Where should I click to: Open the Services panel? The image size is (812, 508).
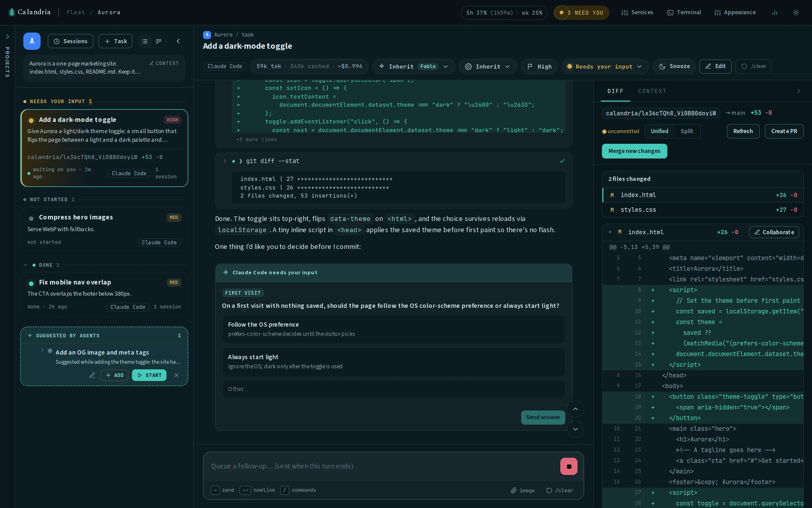(637, 12)
